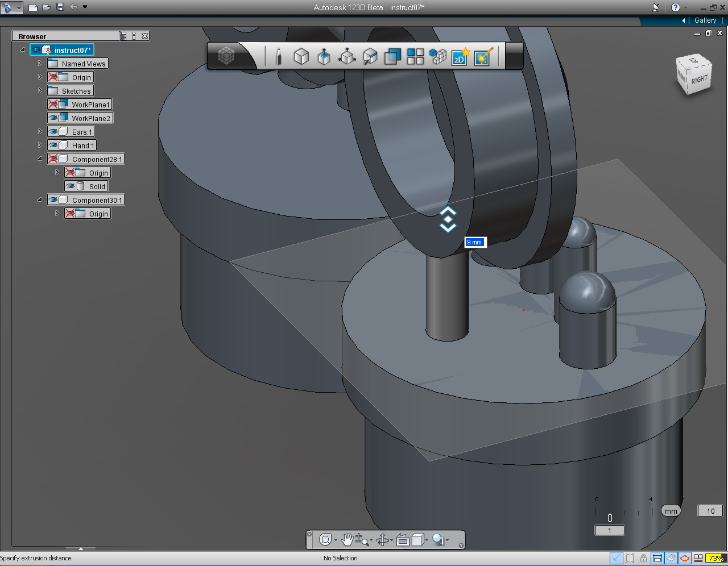Image resolution: width=728 pixels, height=566 pixels.
Task: Click the gray cube marking menu button
Action: (x=226, y=56)
